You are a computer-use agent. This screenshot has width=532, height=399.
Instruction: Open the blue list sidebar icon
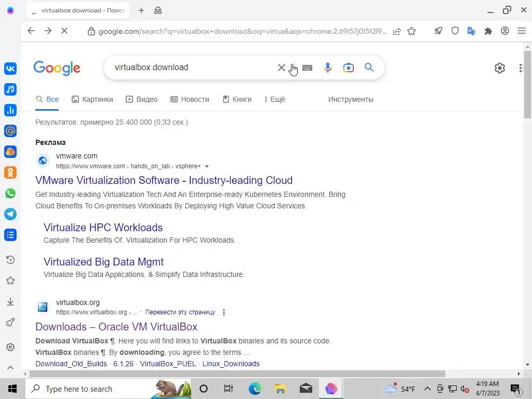[10, 235]
